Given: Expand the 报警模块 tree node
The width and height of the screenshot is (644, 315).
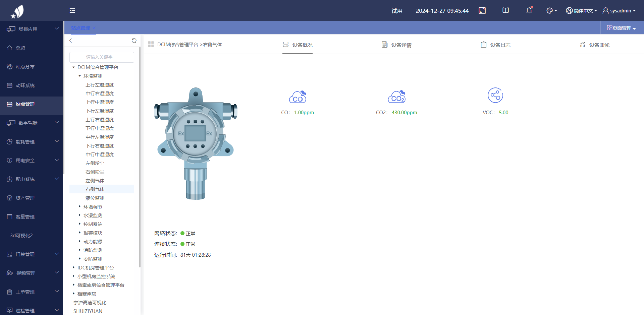Looking at the screenshot, I should 79,233.
